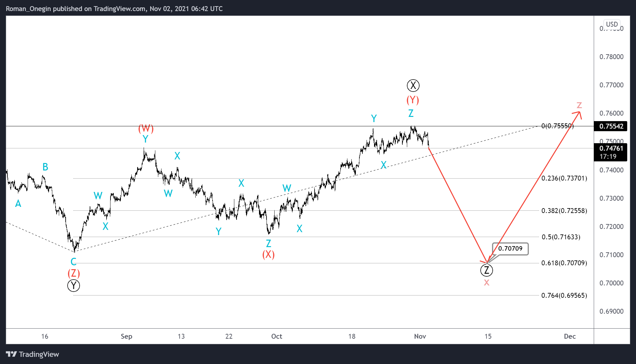Screen dimensions: 636x364
Task: Select the Sep label on the time axis
Action: click(x=126, y=336)
